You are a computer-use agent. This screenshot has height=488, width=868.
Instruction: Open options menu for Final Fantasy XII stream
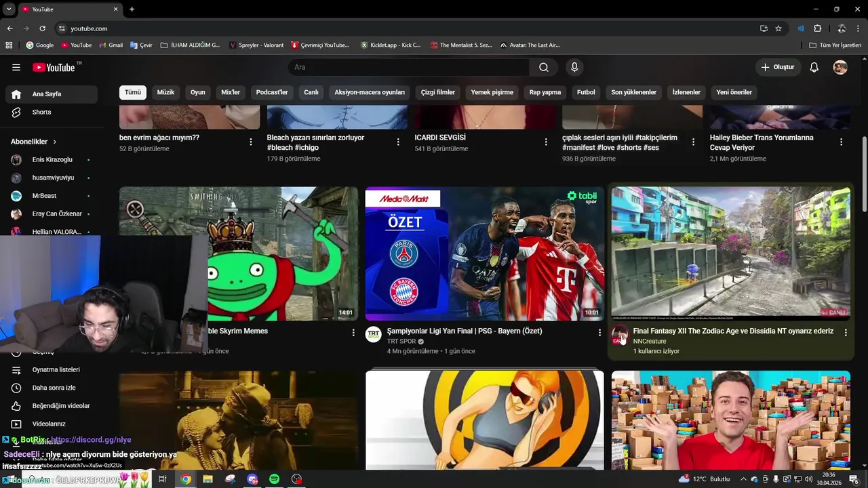tap(846, 332)
